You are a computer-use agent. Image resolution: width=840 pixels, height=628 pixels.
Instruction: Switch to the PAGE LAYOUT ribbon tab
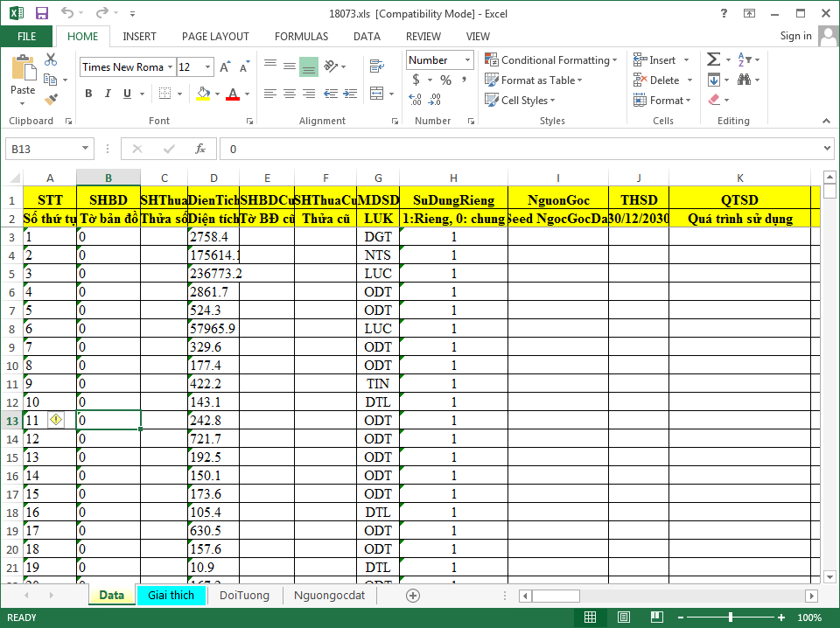click(215, 37)
